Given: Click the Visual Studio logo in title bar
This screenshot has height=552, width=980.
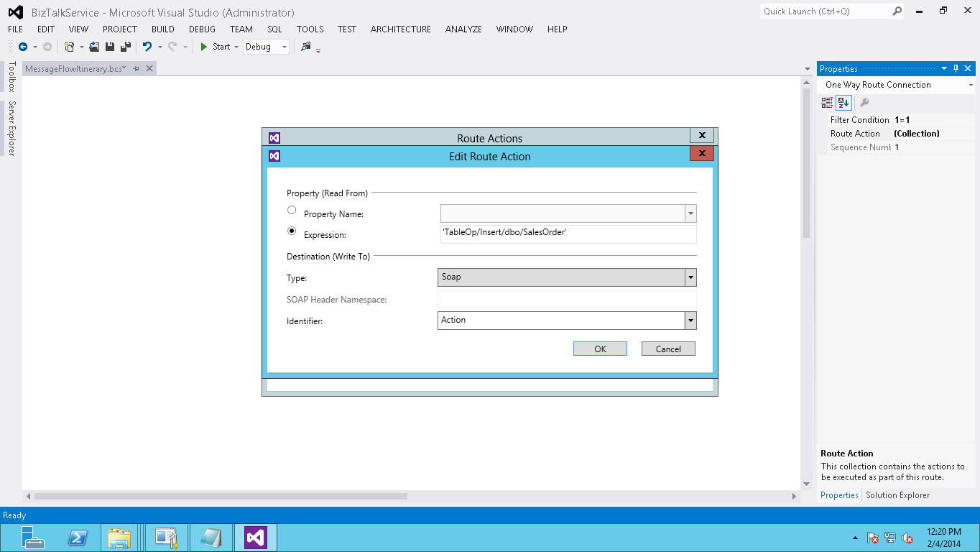Looking at the screenshot, I should click(x=15, y=12).
